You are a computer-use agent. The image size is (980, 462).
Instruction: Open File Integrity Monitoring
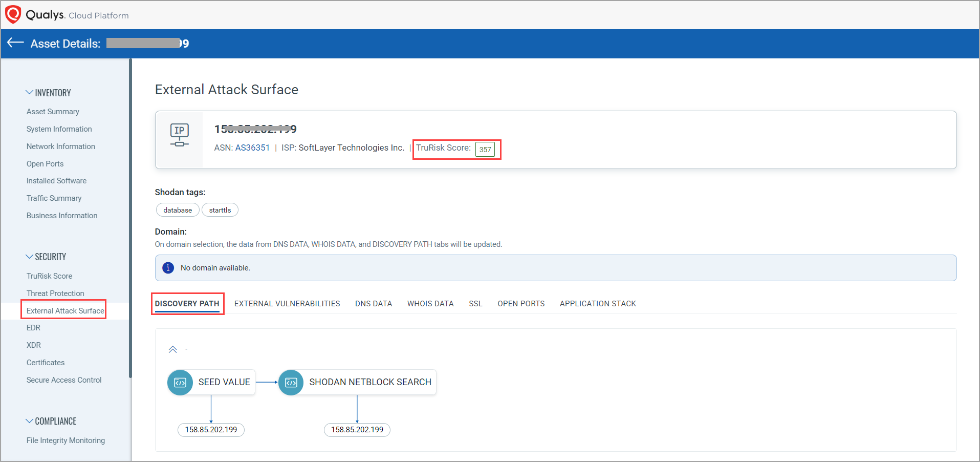(x=66, y=440)
